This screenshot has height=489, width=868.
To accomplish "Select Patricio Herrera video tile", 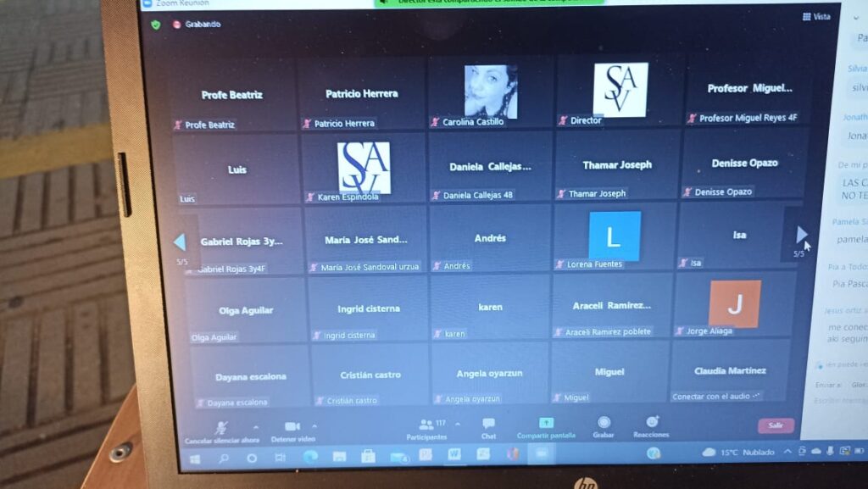I will tap(361, 93).
